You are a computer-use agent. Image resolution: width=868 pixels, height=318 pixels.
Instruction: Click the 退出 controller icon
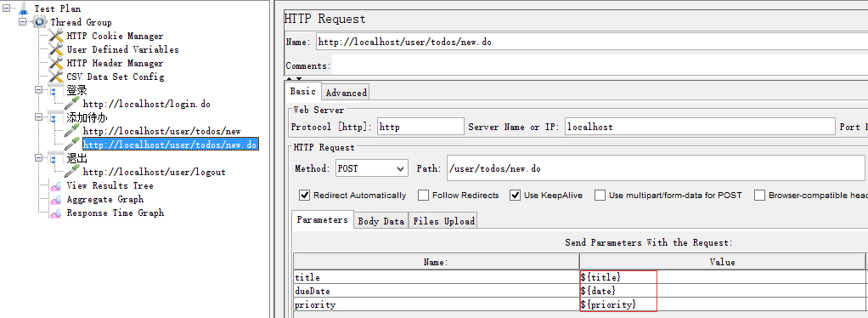pos(55,158)
